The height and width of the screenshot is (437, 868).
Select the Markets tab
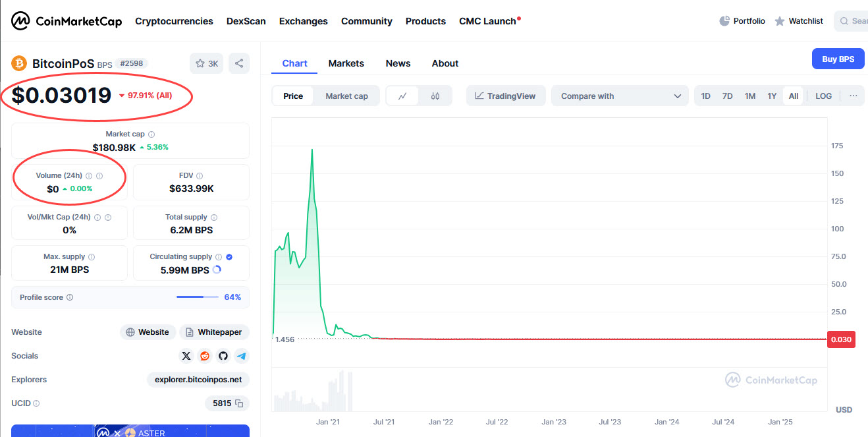[346, 63]
